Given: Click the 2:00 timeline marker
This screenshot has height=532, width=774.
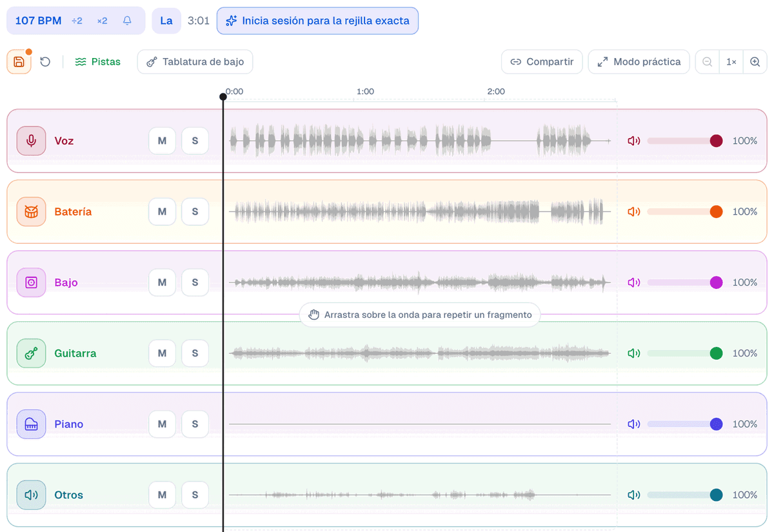Looking at the screenshot, I should tap(496, 92).
